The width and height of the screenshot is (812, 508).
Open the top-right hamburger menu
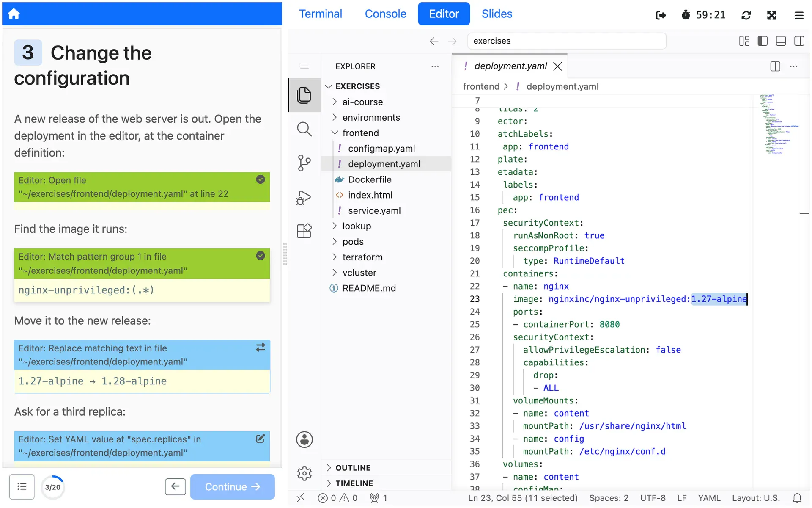(x=799, y=15)
